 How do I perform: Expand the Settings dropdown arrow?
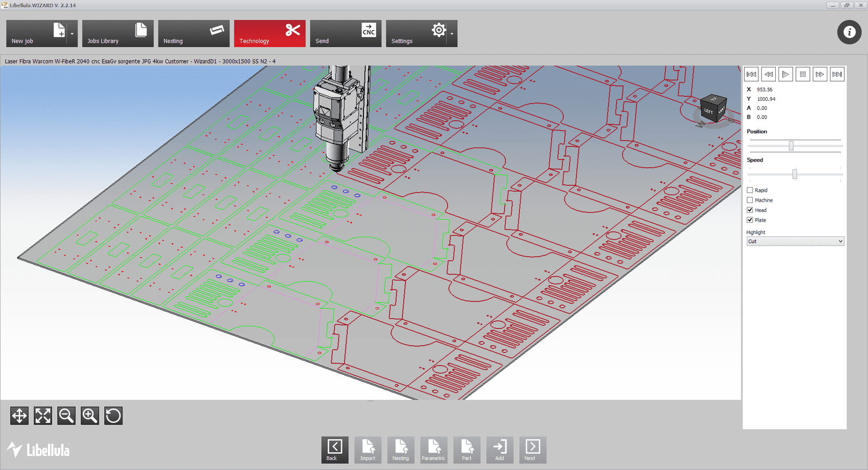(452, 34)
